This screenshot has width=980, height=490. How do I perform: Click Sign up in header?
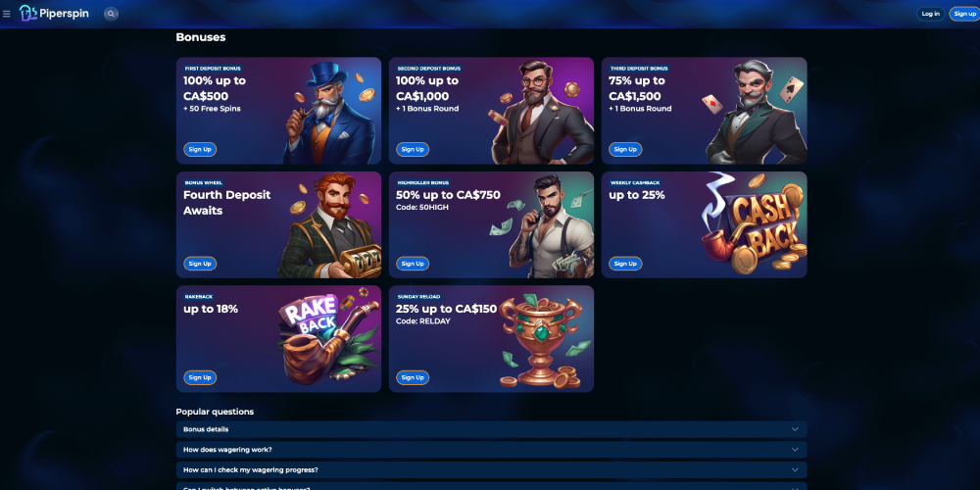coord(965,14)
